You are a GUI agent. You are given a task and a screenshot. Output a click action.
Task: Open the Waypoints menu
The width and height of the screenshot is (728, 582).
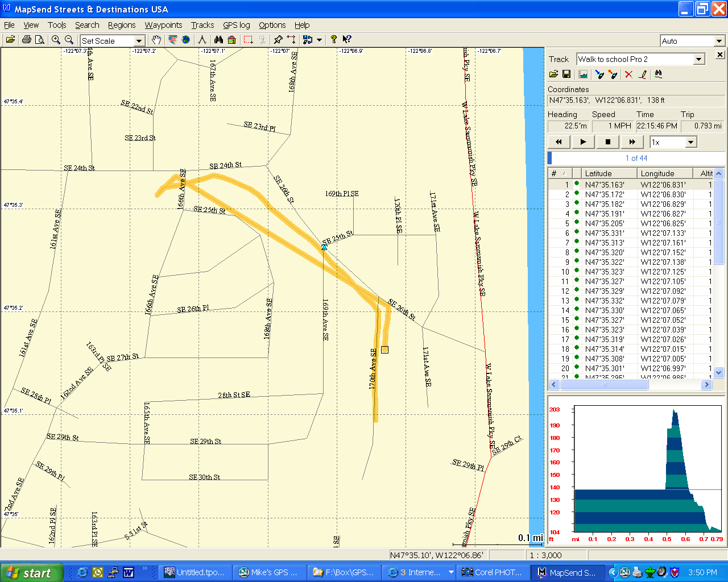(163, 25)
